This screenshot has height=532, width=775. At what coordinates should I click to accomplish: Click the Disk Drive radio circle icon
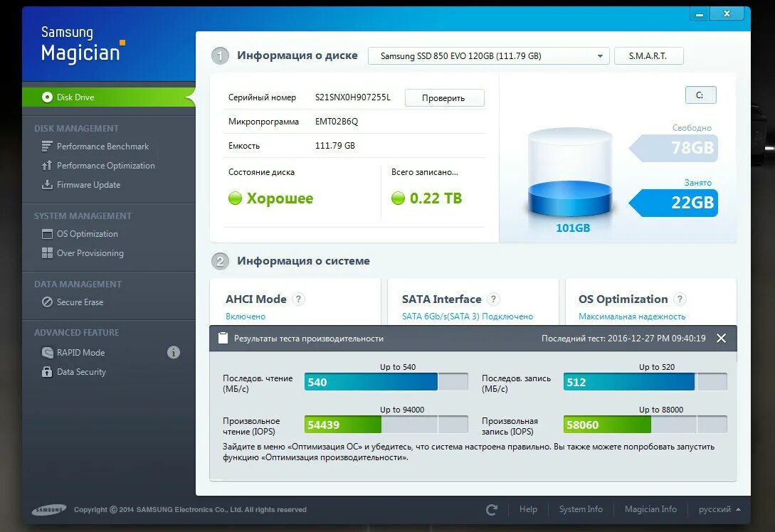(x=47, y=97)
